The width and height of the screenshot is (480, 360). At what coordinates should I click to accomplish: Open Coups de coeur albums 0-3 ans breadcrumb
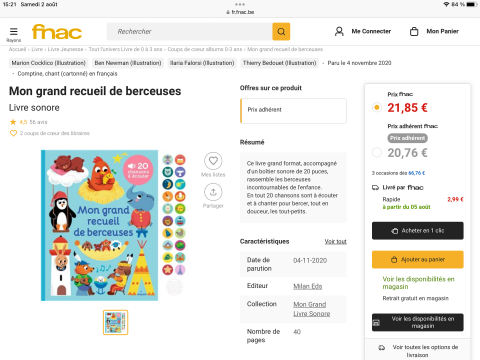(205, 49)
